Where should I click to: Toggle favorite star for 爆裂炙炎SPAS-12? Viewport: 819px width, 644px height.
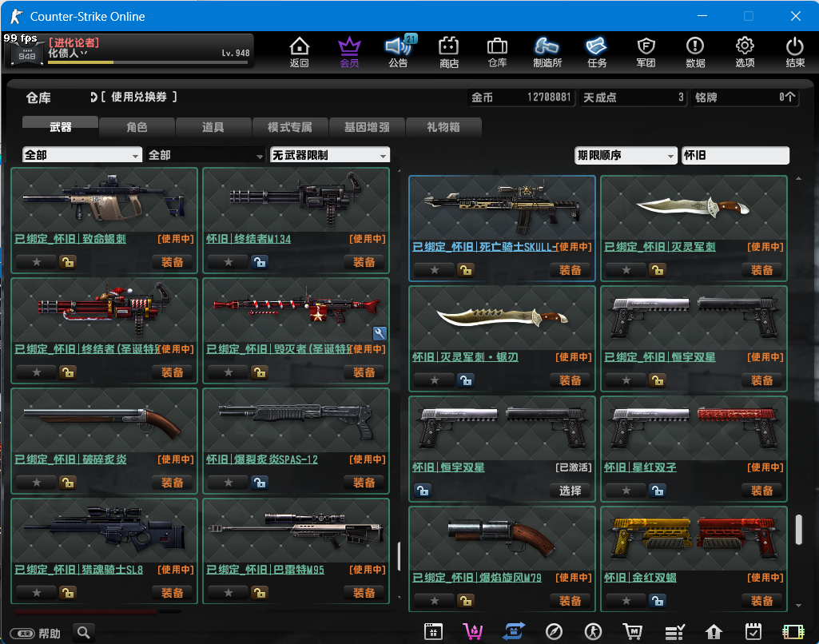click(x=229, y=483)
